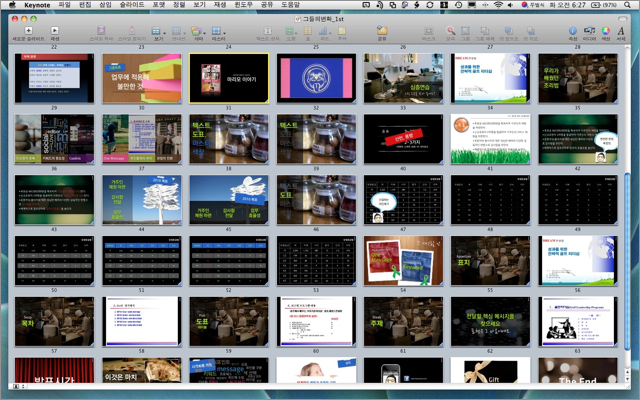Viewport: 640px width, 400px height.
Task: Click the Send to Back (맨 뒤로) icon
Action: [x=531, y=31]
